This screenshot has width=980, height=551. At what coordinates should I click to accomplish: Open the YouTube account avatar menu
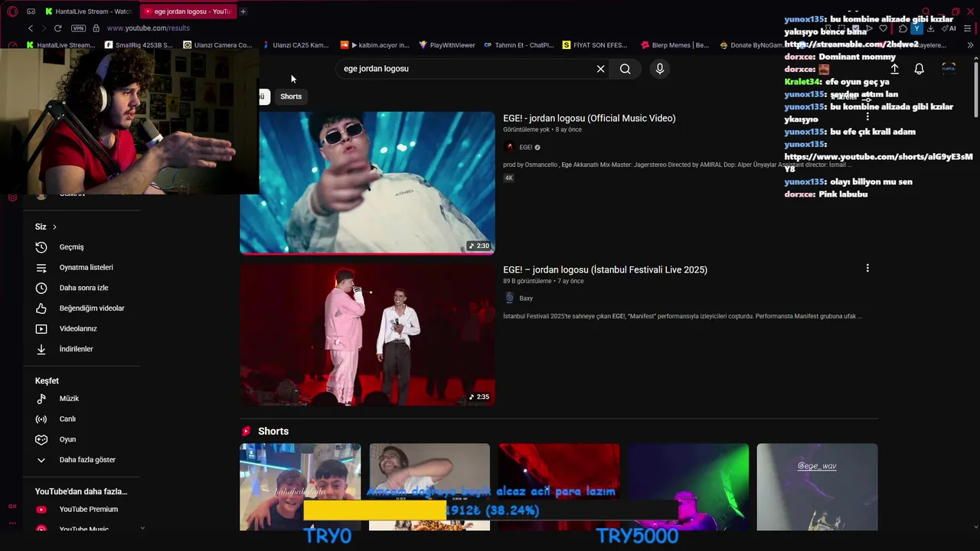[949, 69]
